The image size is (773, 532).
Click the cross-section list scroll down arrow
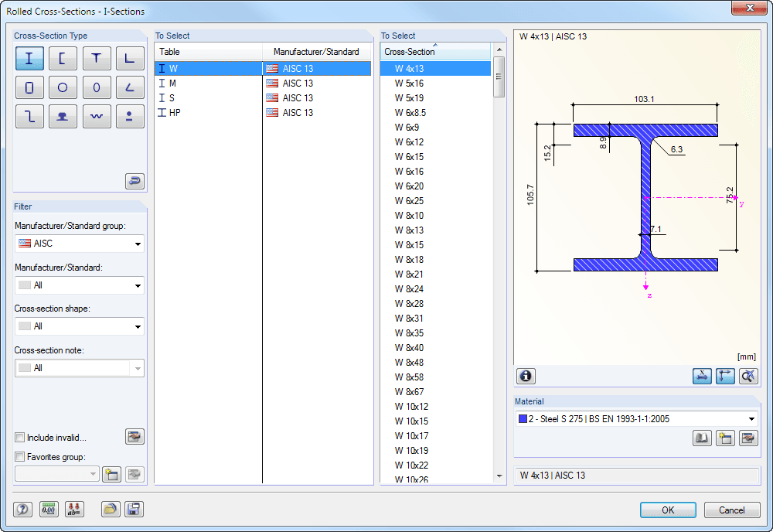click(499, 476)
